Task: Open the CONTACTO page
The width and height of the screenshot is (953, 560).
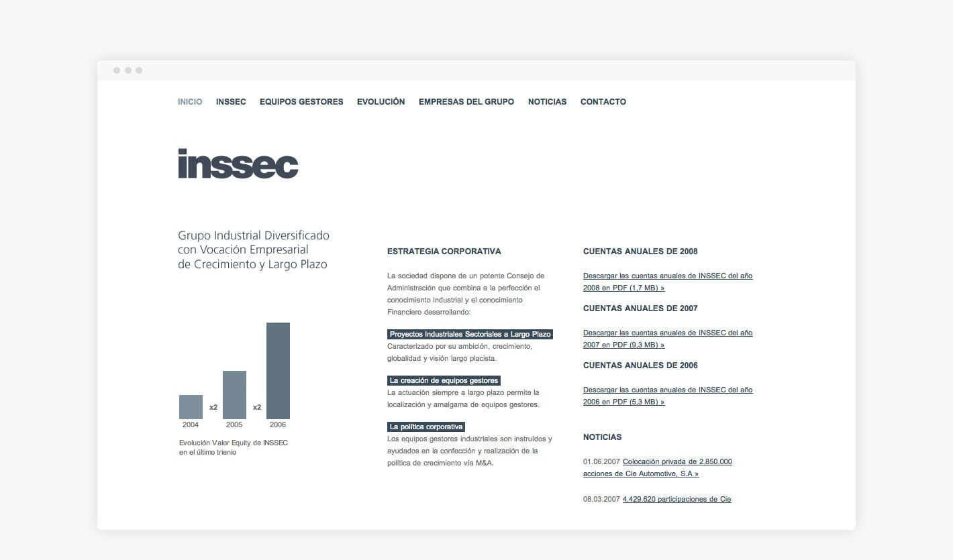Action: pyautogui.click(x=603, y=101)
